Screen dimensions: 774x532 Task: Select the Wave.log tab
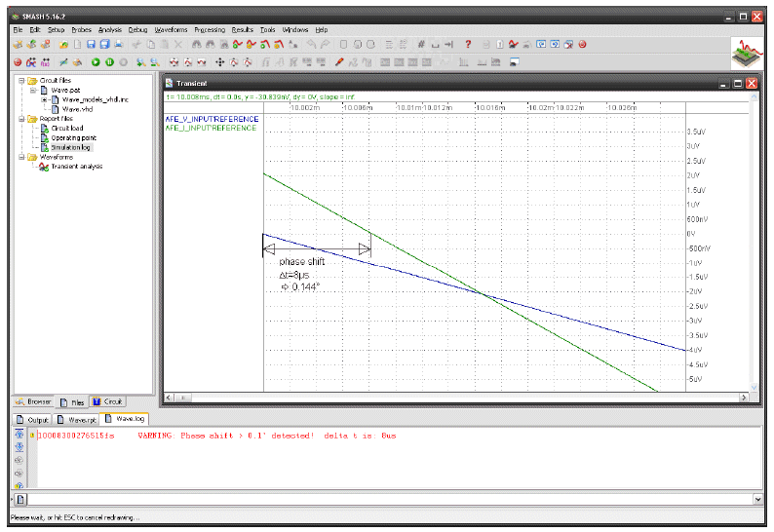pyautogui.click(x=125, y=419)
